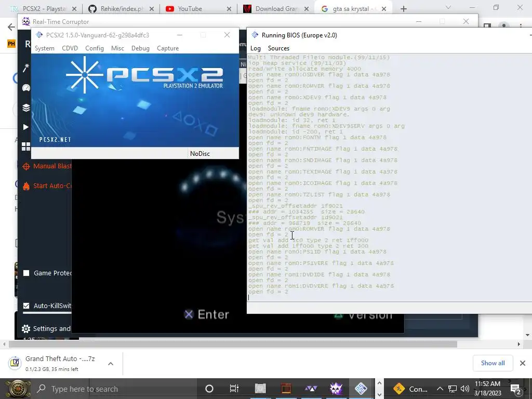
Task: Click log line 'dev9: unknown dev9 hardware.'
Action: (299, 114)
